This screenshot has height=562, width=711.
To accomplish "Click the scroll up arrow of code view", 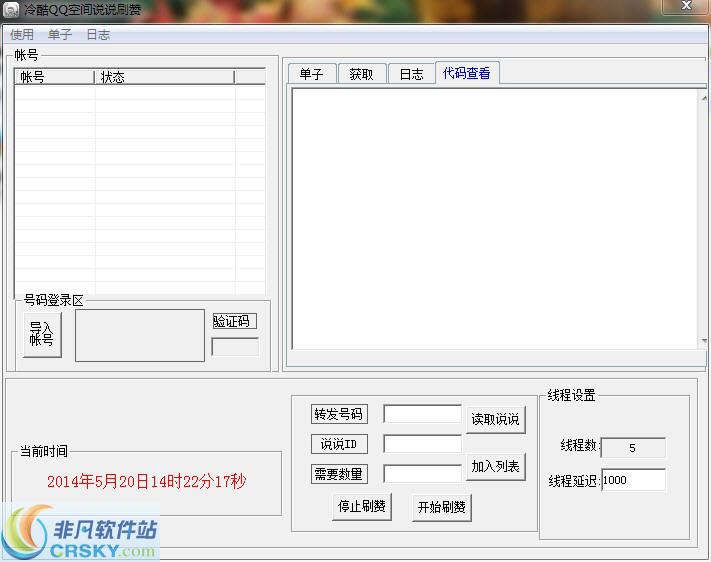I will tap(704, 98).
